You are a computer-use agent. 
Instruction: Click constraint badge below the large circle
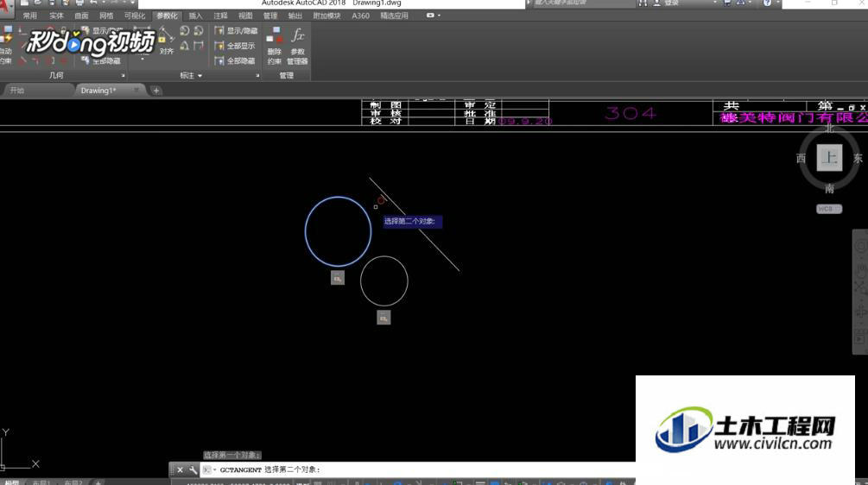[x=338, y=278]
